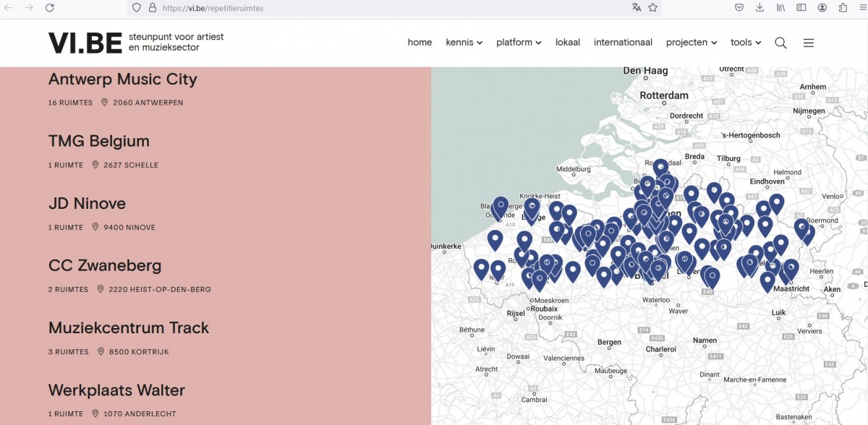Click the '16 RUIMTES' room count text
Image resolution: width=868 pixels, height=425 pixels.
pos(70,103)
